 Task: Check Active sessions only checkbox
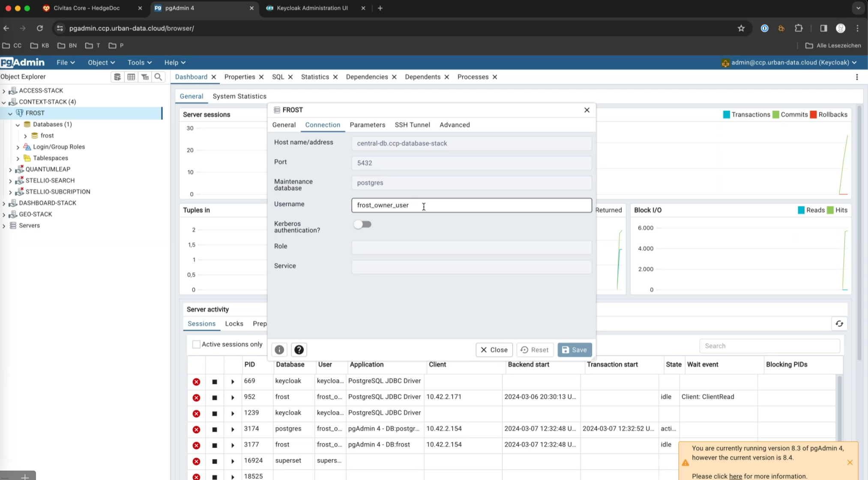point(196,344)
